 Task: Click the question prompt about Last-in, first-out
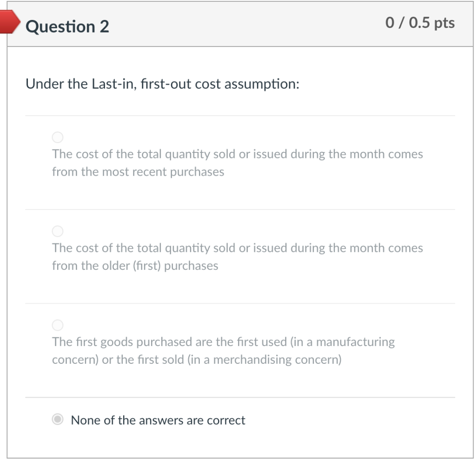(163, 84)
